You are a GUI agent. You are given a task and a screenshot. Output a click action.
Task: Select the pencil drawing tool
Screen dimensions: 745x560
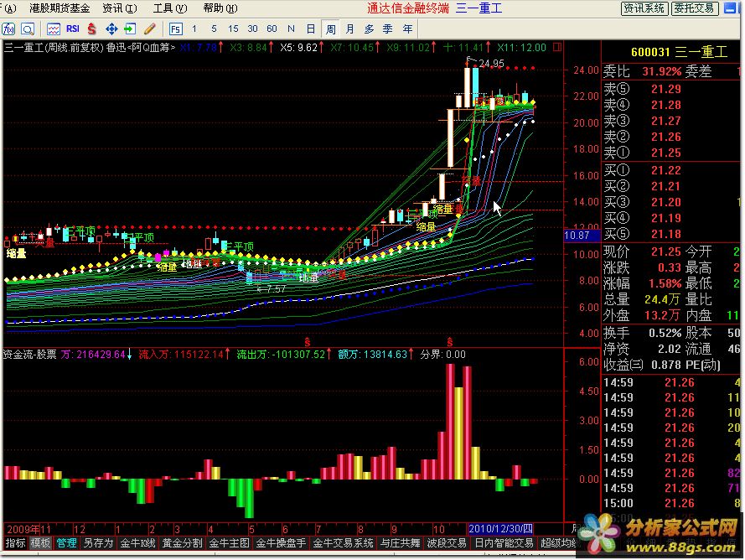150,29
